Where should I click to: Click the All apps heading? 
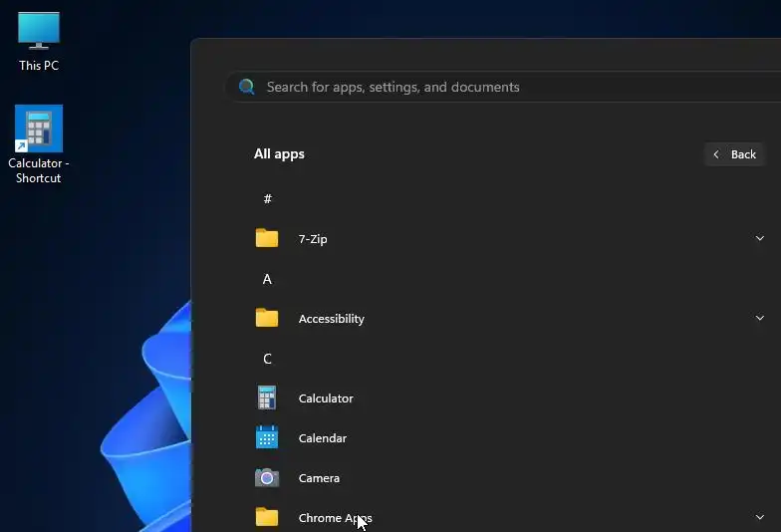pyautogui.click(x=279, y=153)
